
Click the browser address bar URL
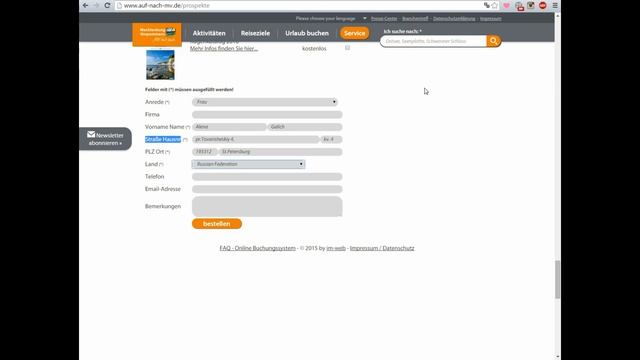tap(167, 5)
